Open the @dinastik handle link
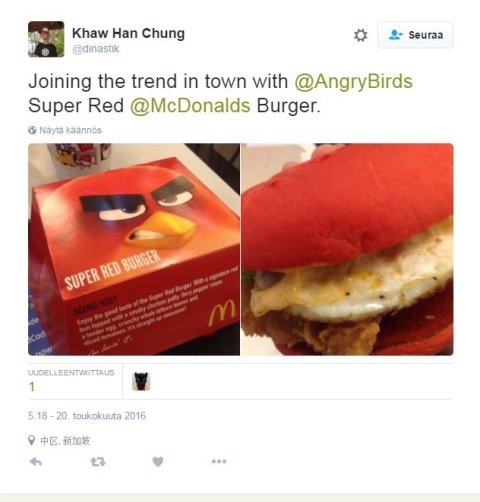480x502 pixels. (96, 49)
